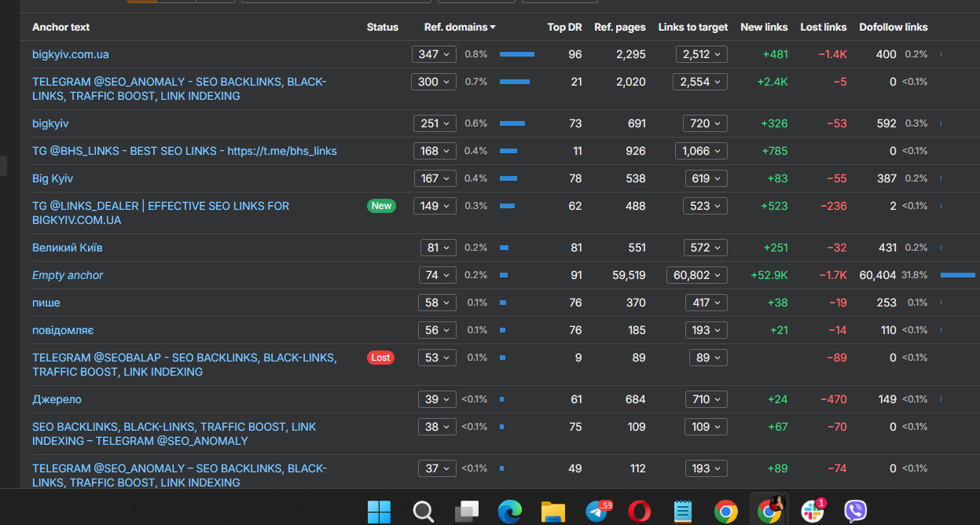This screenshot has width=980, height=525.
Task: Expand the 2,512 links to target dropdown
Action: (x=702, y=54)
